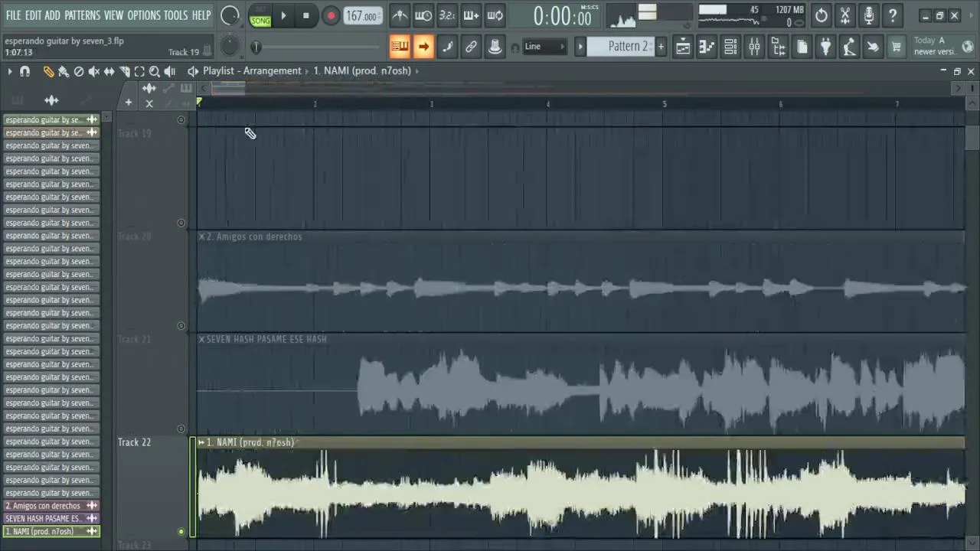Open the playlist options menu arrow
The image size is (980, 551).
(x=9, y=71)
